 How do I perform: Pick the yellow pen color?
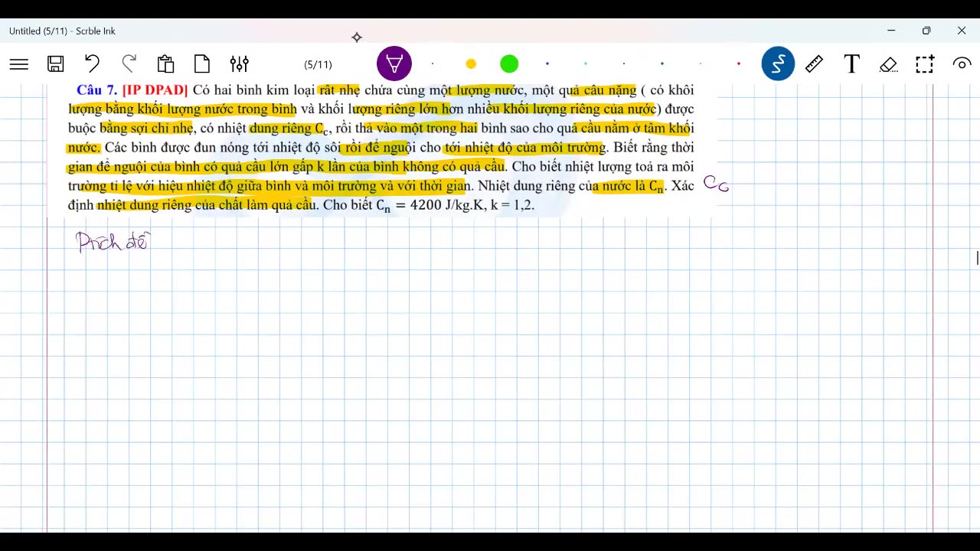tap(471, 64)
